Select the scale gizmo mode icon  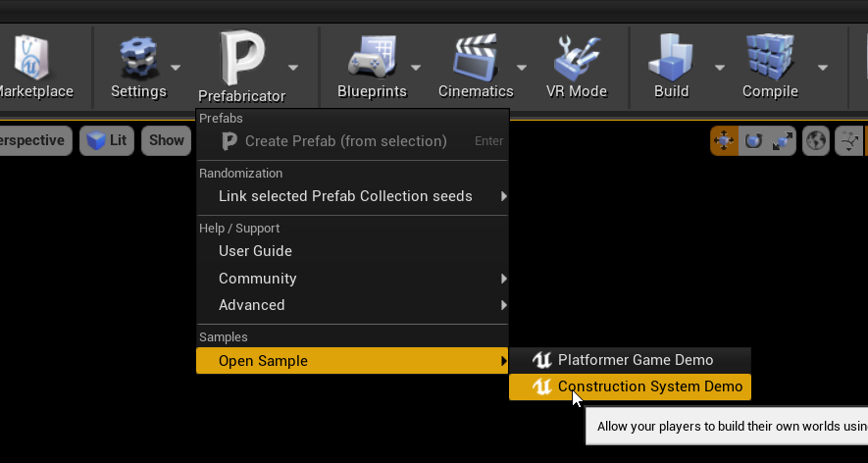coord(782,140)
